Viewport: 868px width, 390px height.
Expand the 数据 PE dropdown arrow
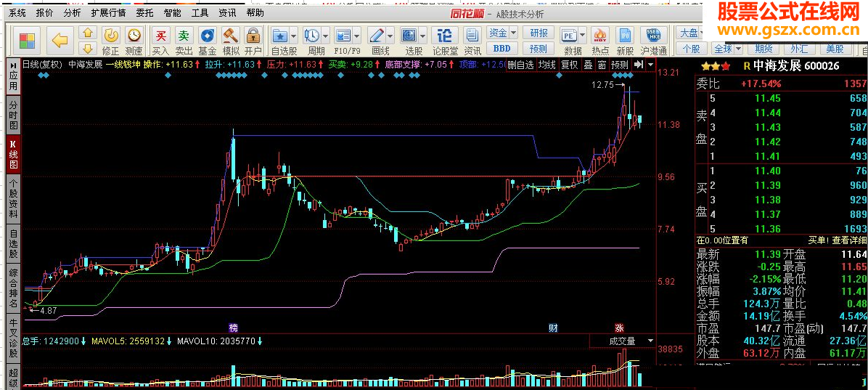point(582,36)
